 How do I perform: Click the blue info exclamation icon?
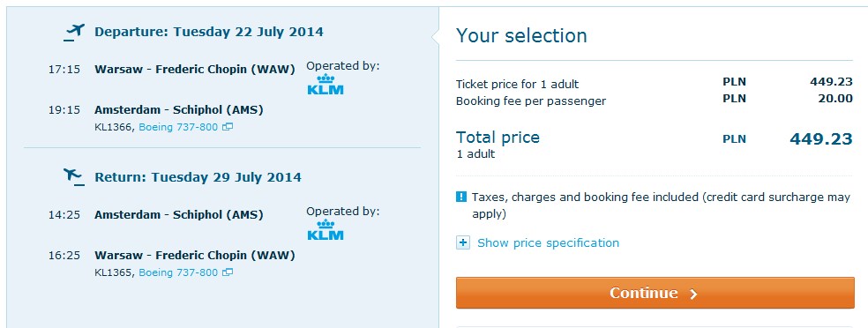point(461,197)
